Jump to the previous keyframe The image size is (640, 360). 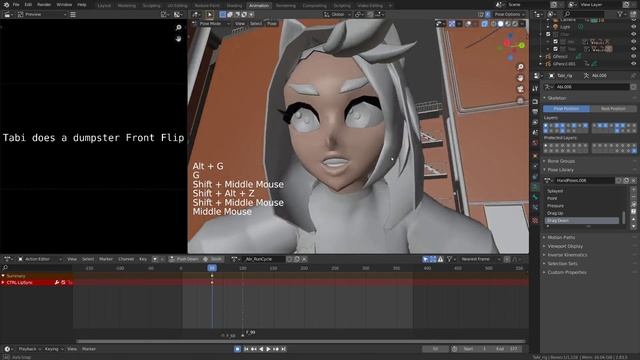click(253, 349)
